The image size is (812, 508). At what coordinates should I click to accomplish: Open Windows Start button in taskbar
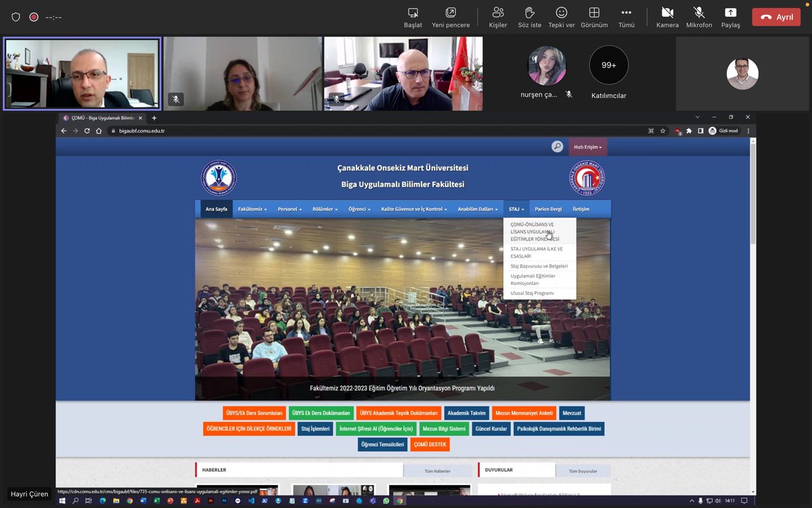tap(63, 501)
